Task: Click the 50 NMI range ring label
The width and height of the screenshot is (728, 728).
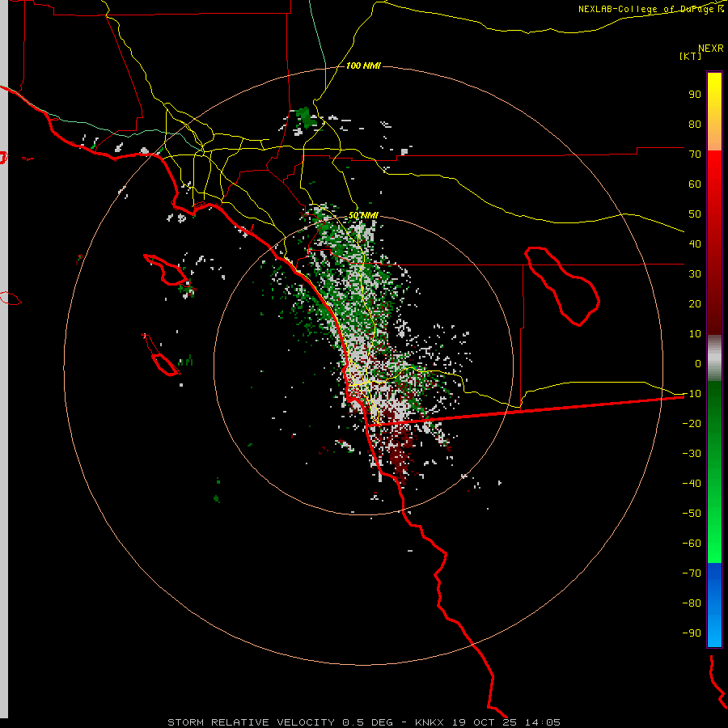Action: tap(363, 215)
